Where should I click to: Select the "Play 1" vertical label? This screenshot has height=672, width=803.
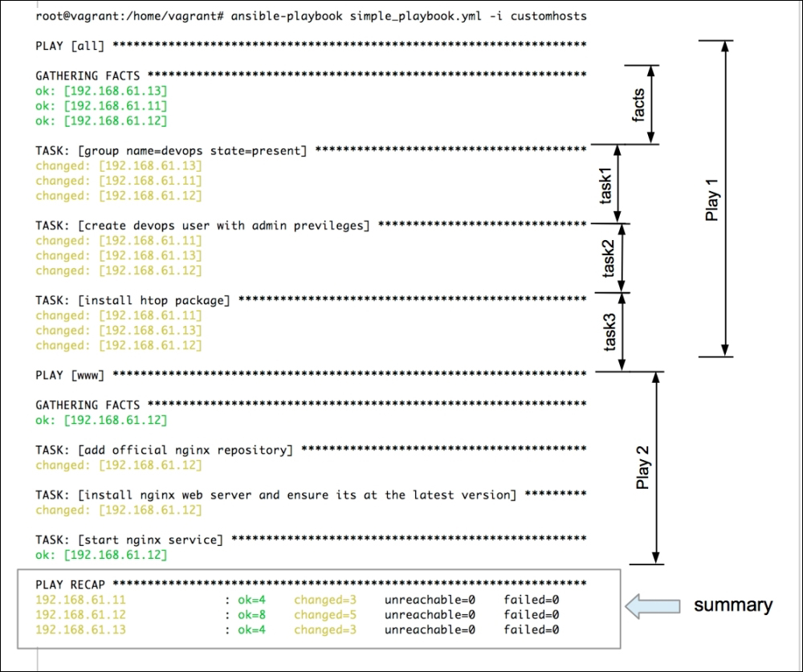711,198
